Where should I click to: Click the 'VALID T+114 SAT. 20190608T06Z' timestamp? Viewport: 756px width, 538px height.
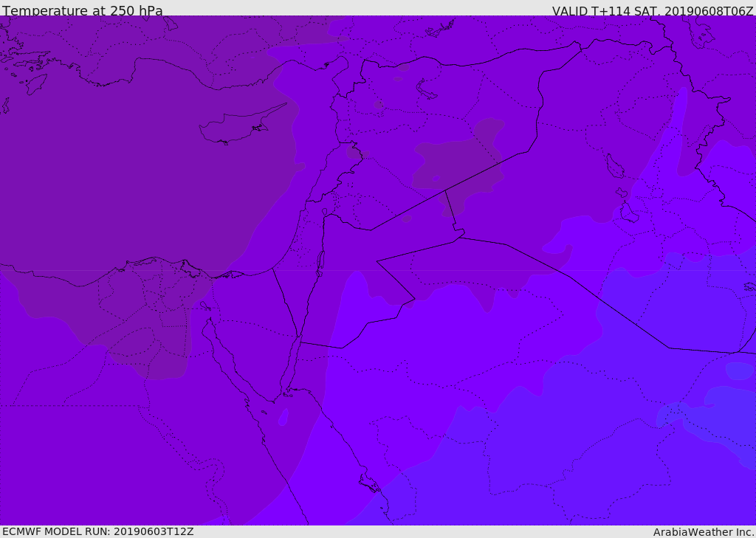tap(653, 10)
